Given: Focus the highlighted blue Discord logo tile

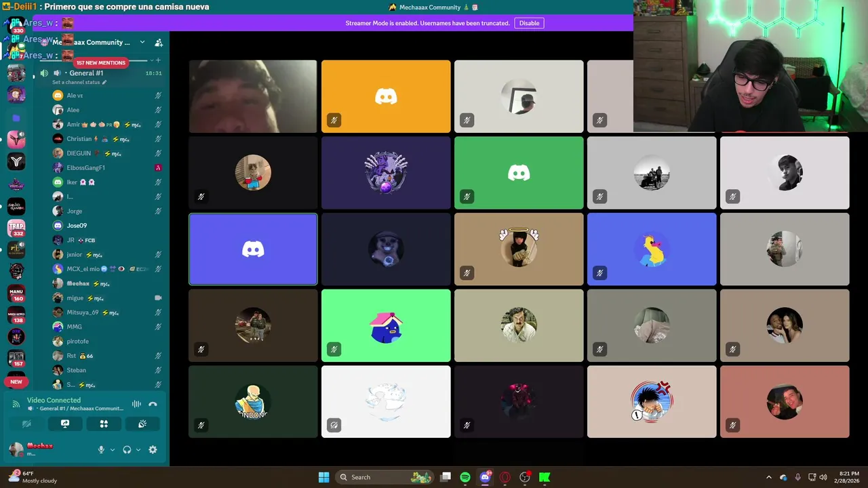Looking at the screenshot, I should [x=253, y=249].
